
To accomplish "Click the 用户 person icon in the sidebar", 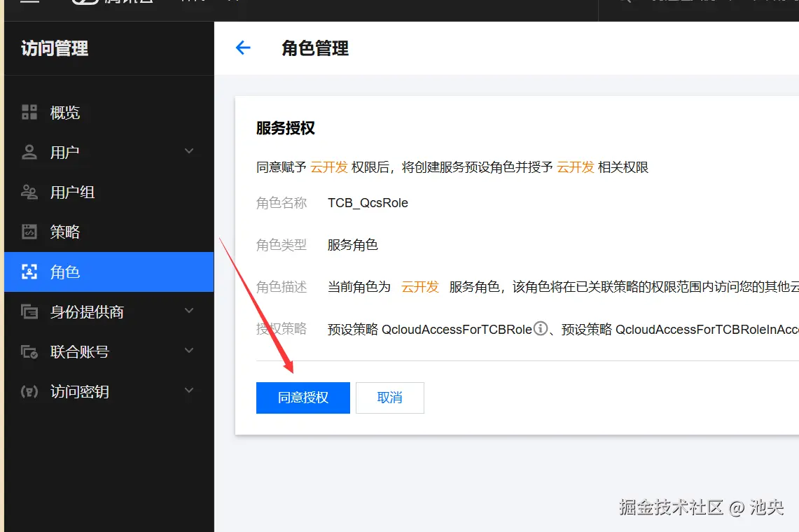I will pyautogui.click(x=29, y=152).
